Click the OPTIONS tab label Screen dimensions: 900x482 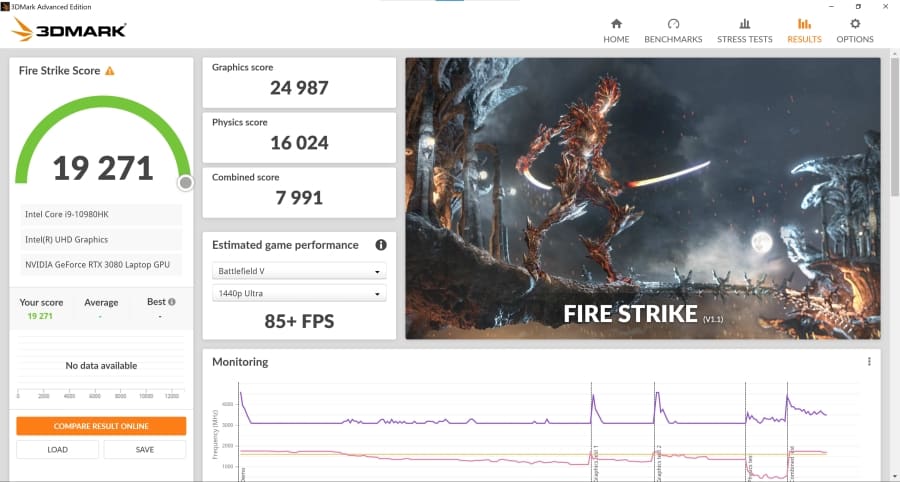tap(855, 40)
